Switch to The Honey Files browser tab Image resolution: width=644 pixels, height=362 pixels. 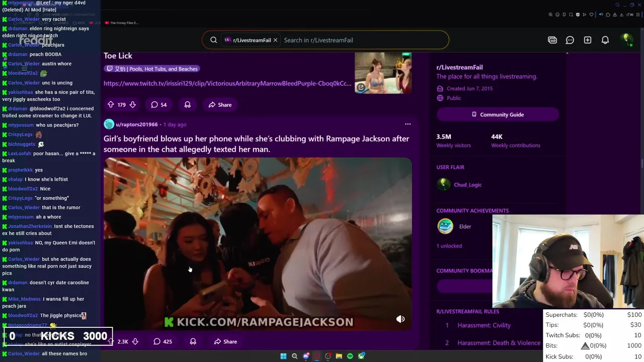[121, 23]
